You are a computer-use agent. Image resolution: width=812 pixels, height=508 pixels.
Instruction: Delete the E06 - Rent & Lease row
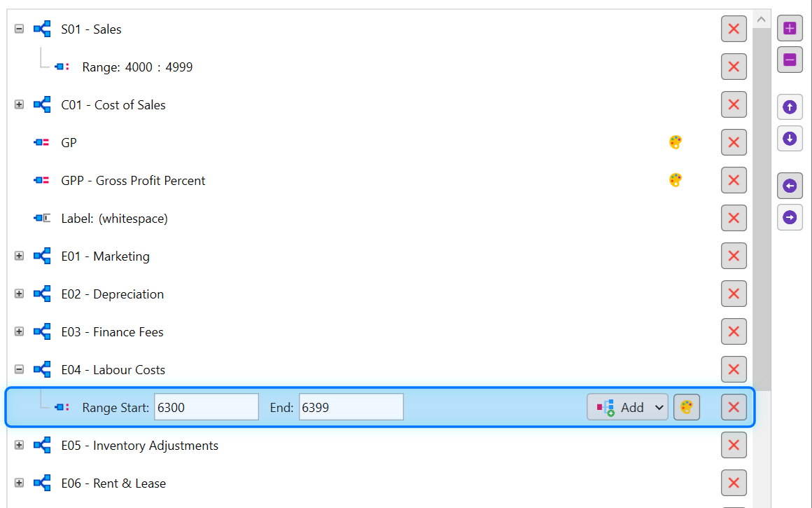(x=734, y=483)
